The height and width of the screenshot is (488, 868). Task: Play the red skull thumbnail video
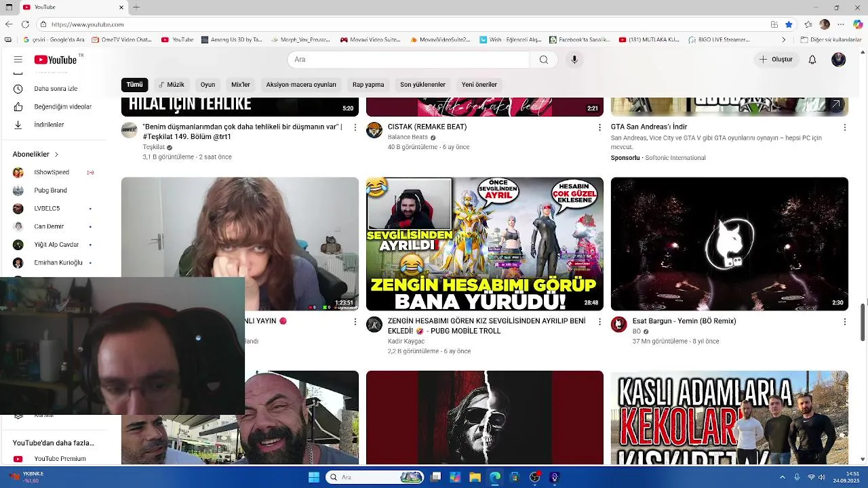tap(485, 418)
